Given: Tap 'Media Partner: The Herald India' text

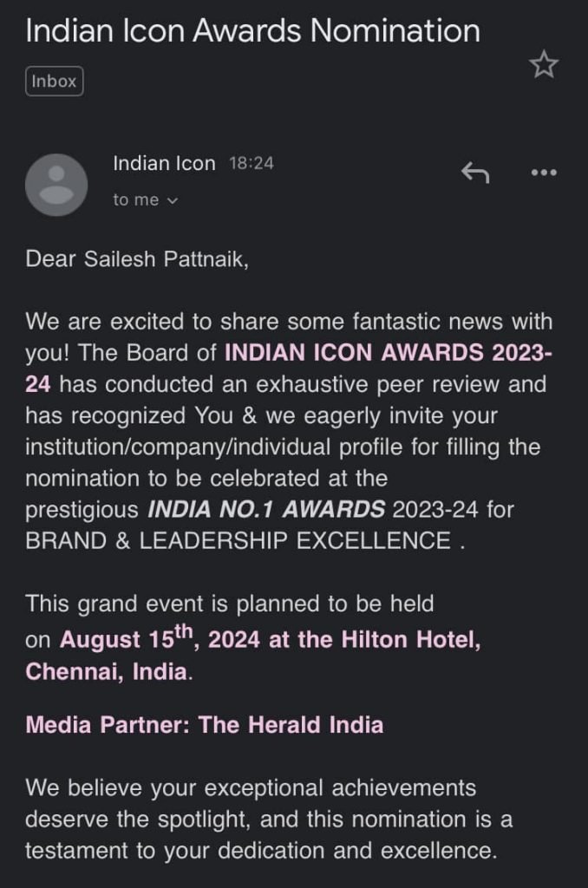Looking at the screenshot, I should pyautogui.click(x=205, y=725).
